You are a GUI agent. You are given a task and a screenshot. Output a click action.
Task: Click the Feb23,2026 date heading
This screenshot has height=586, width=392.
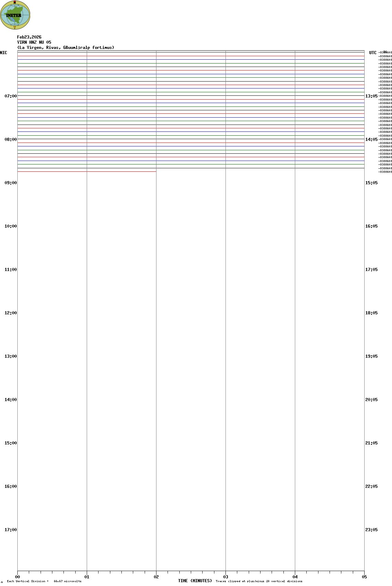29,37
